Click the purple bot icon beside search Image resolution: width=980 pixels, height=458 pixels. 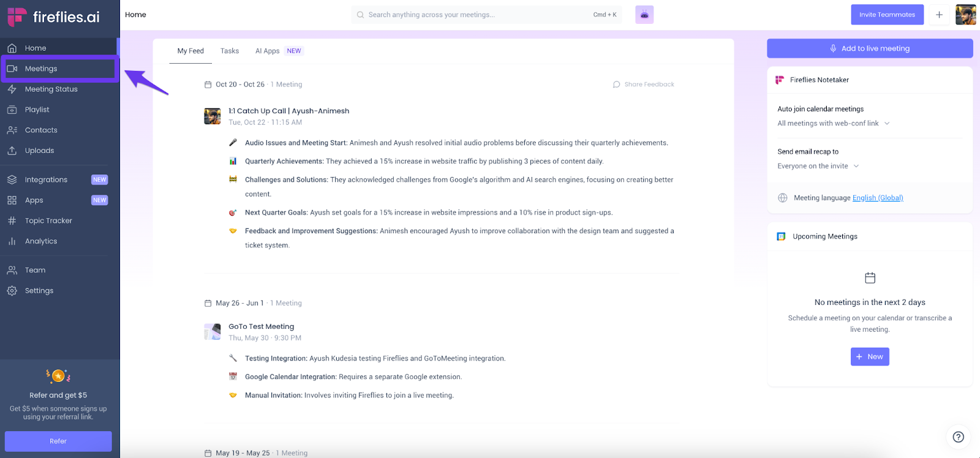tap(644, 15)
